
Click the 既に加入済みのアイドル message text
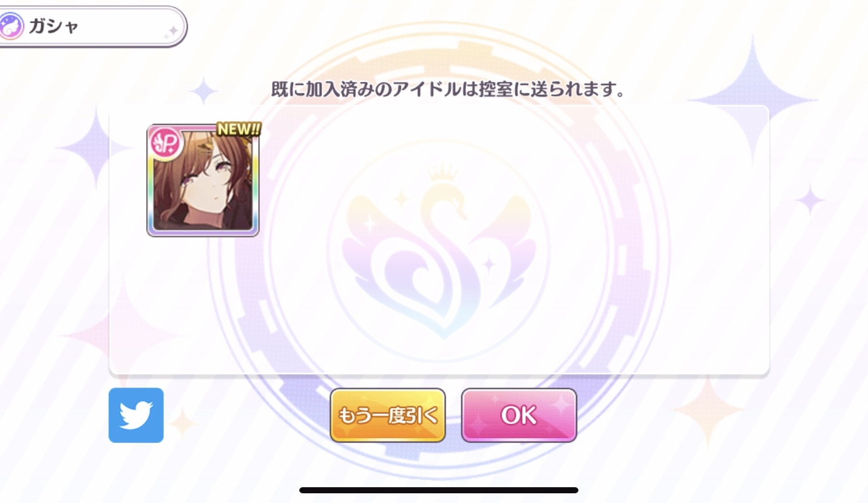point(448,91)
